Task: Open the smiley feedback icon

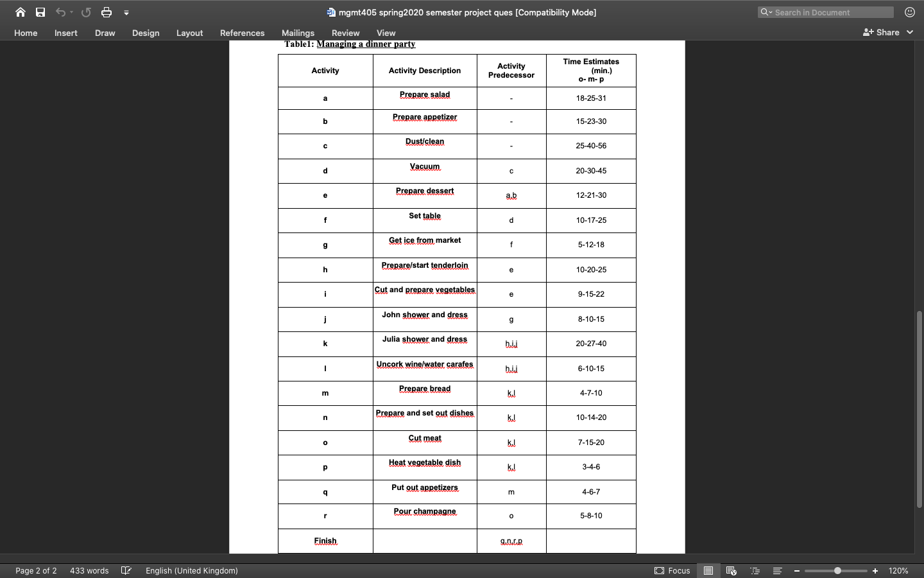Action: click(910, 12)
